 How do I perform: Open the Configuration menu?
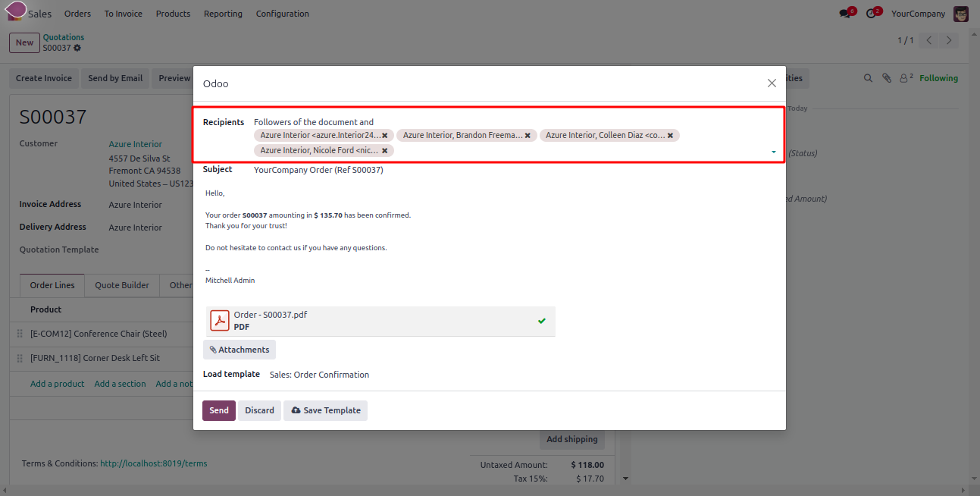tap(282, 14)
